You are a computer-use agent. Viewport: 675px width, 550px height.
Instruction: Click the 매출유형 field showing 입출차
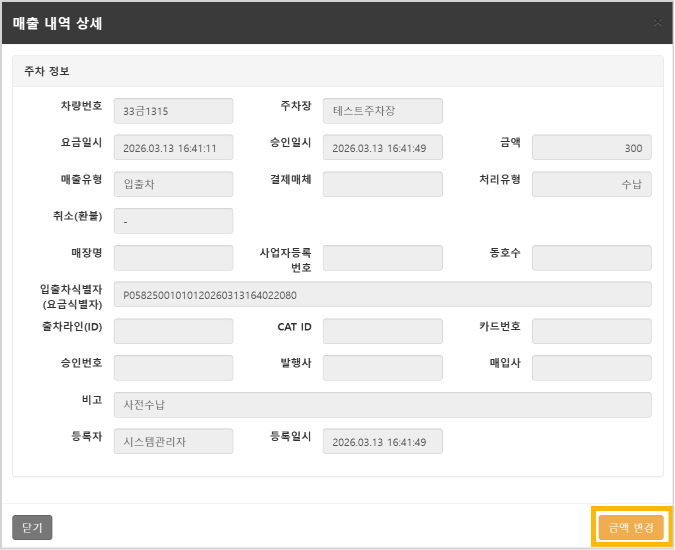pos(173,184)
